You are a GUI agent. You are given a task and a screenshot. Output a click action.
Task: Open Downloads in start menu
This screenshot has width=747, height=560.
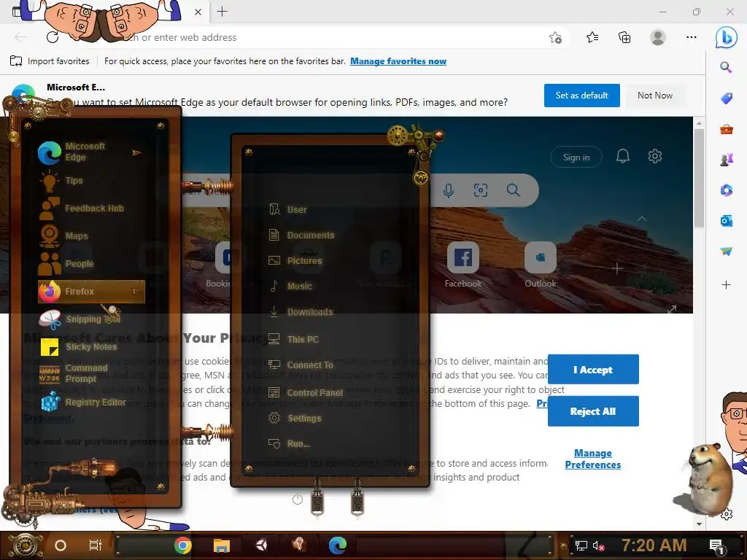pyautogui.click(x=301, y=312)
